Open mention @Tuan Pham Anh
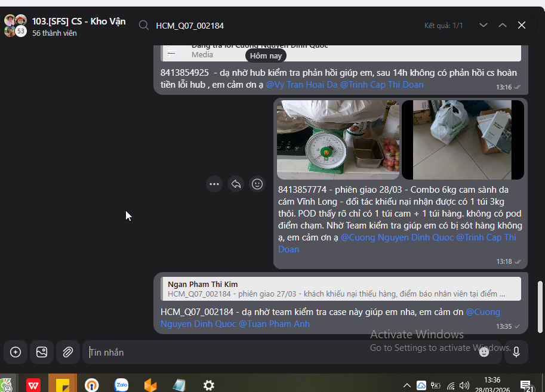This screenshot has width=545, height=392. point(274,324)
